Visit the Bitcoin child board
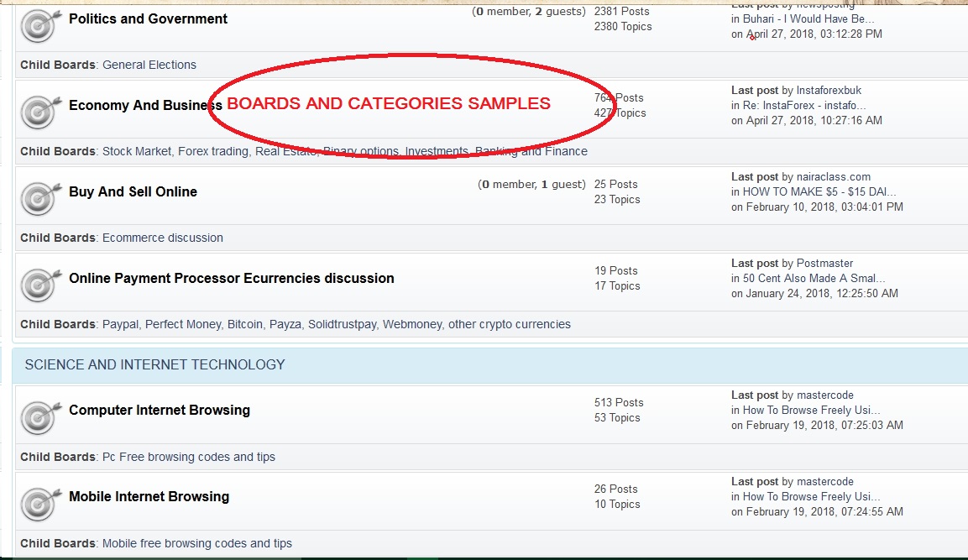 (x=243, y=324)
